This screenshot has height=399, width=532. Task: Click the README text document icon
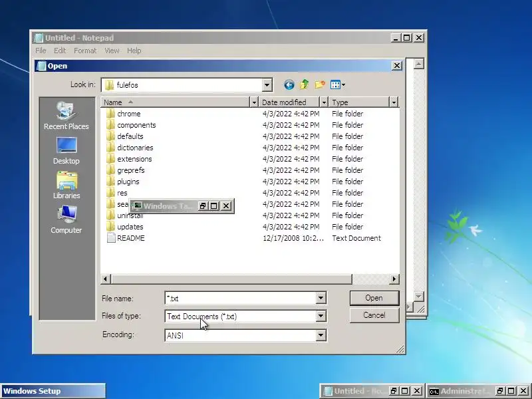[111, 238]
